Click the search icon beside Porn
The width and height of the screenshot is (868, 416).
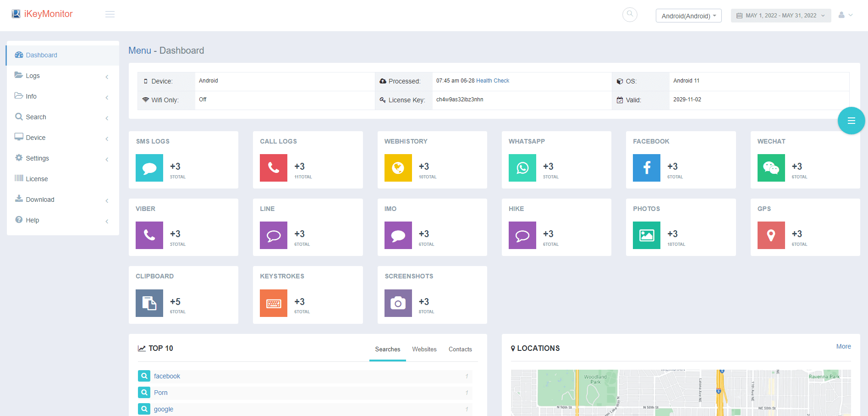click(144, 393)
